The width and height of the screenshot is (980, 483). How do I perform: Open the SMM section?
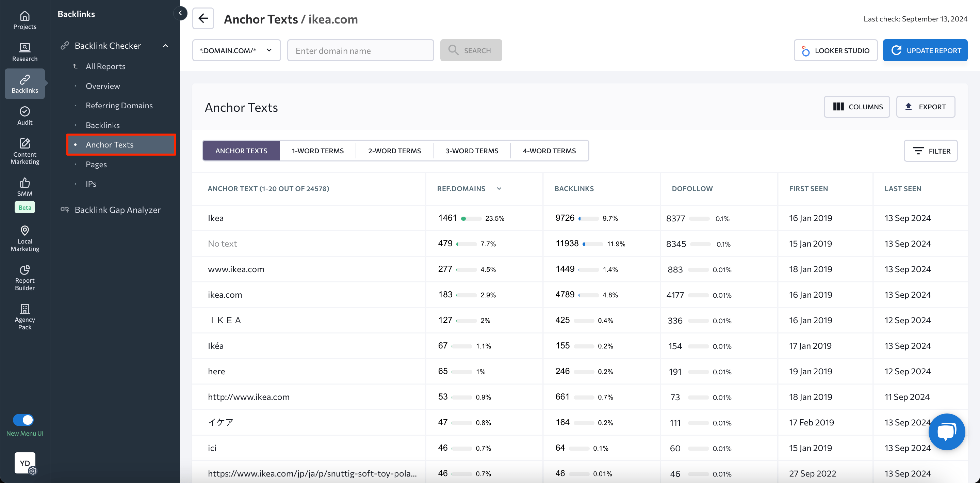coord(25,187)
